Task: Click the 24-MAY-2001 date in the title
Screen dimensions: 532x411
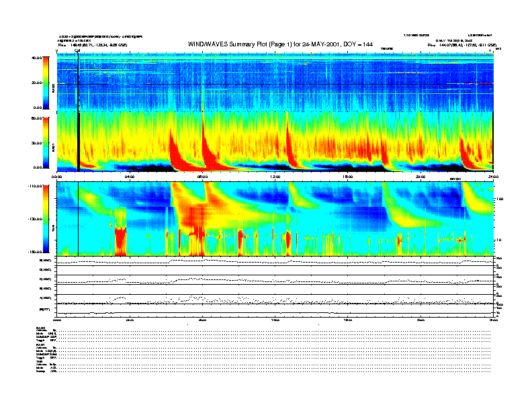Action: (x=321, y=44)
